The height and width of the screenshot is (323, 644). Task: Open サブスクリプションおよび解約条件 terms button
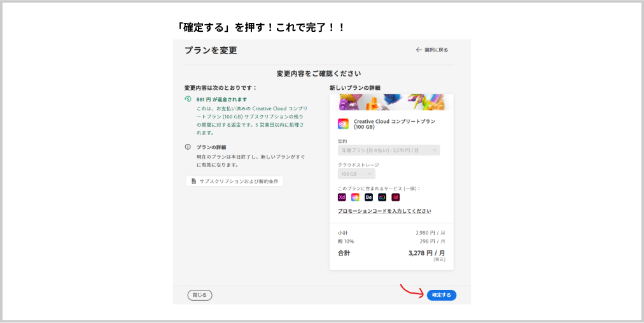[235, 181]
